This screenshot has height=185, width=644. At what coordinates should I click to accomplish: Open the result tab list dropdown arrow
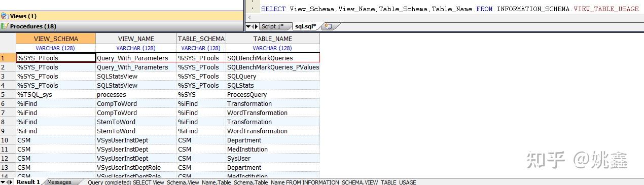pyautogui.click(x=4, y=182)
